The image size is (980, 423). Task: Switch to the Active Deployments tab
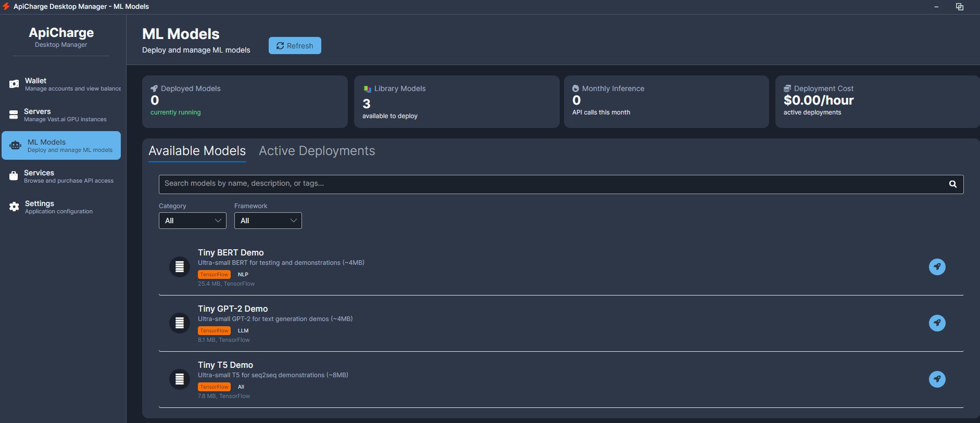pos(317,151)
